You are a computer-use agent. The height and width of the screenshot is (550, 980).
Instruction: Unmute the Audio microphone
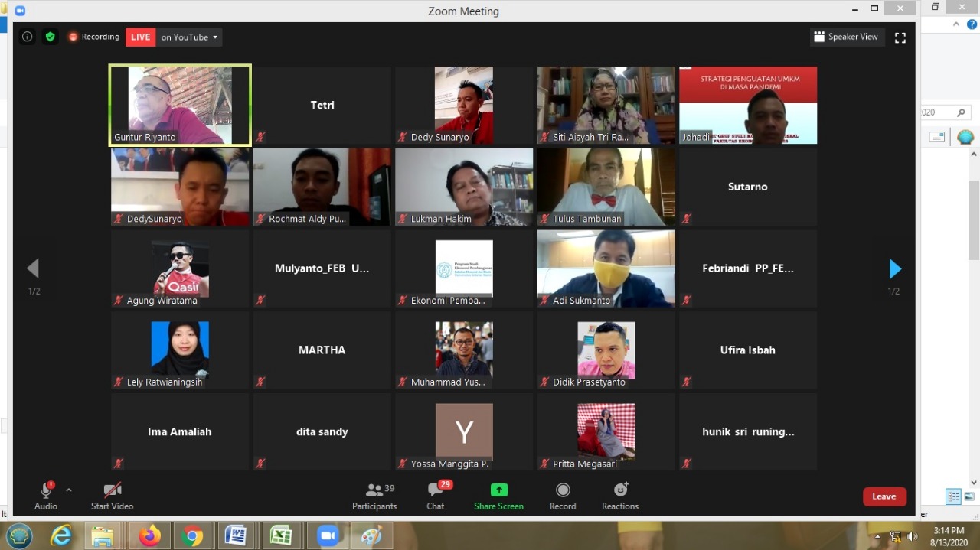(46, 496)
